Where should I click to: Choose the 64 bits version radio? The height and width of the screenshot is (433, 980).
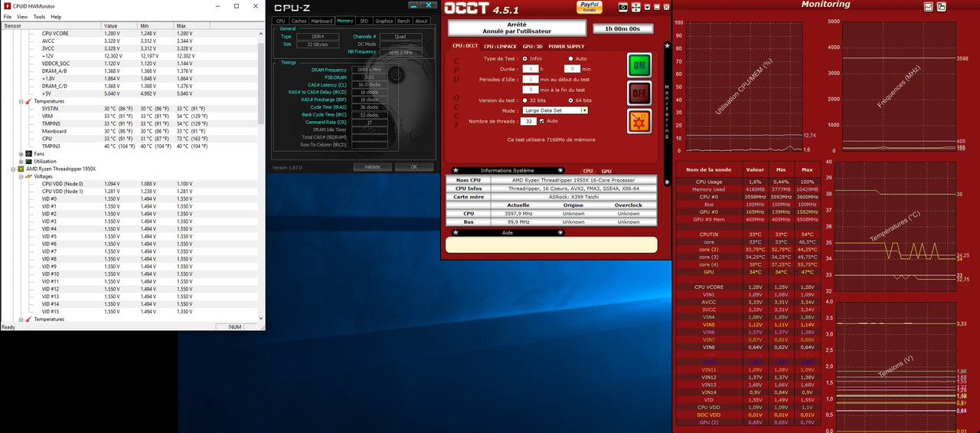coord(570,100)
